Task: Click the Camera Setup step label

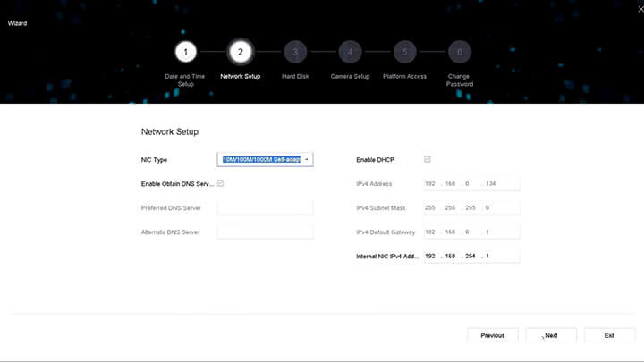Action: 350,77
